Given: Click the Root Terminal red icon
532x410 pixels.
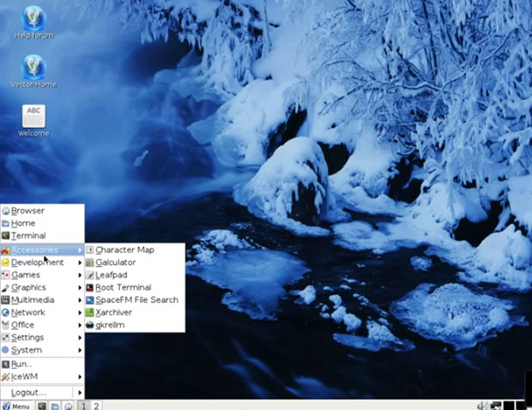Looking at the screenshot, I should tap(89, 287).
